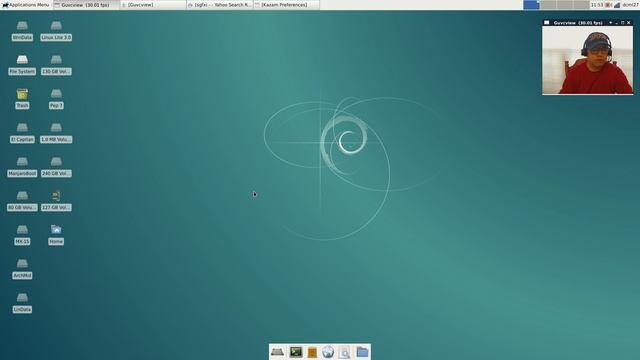Open the Applications Menu
Image resolution: width=640 pixels, height=360 pixels.
coord(26,5)
